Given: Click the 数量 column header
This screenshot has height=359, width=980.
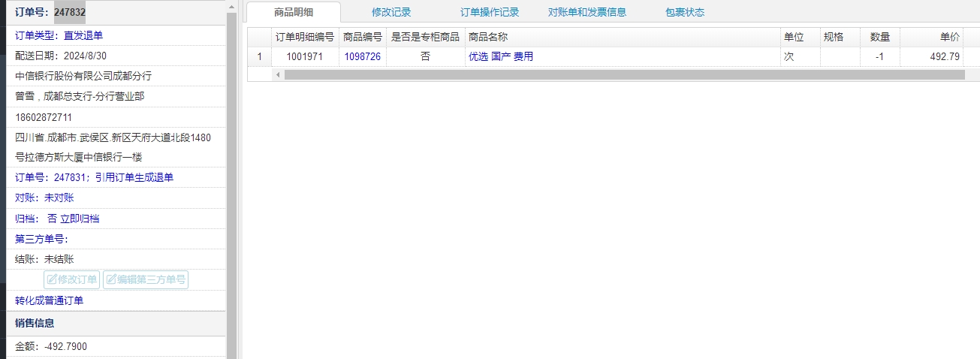Looking at the screenshot, I should 880,36.
